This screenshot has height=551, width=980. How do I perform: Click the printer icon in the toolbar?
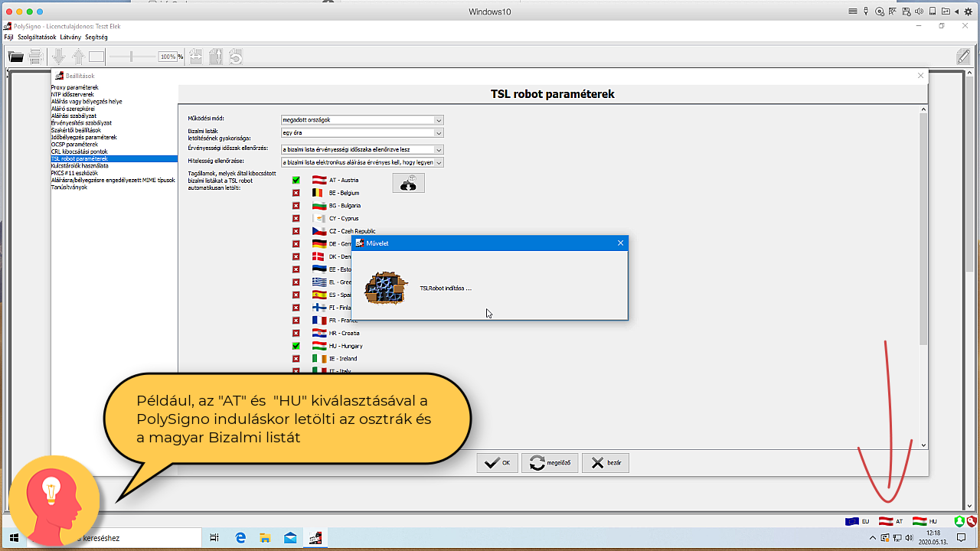pyautogui.click(x=35, y=57)
